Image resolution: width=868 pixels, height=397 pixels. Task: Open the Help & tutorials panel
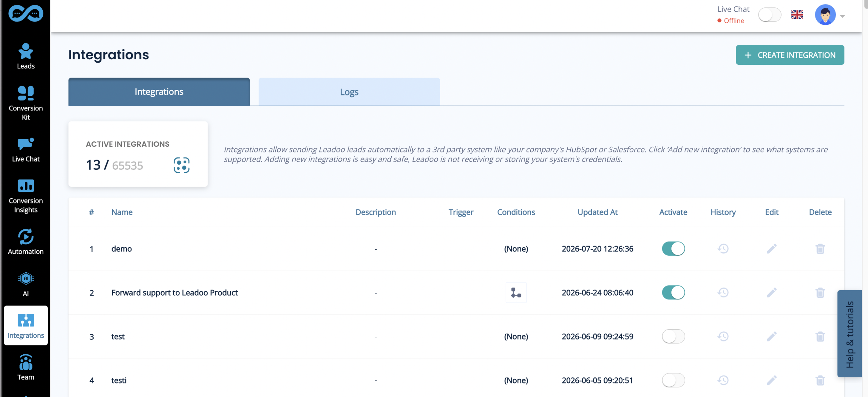point(850,334)
